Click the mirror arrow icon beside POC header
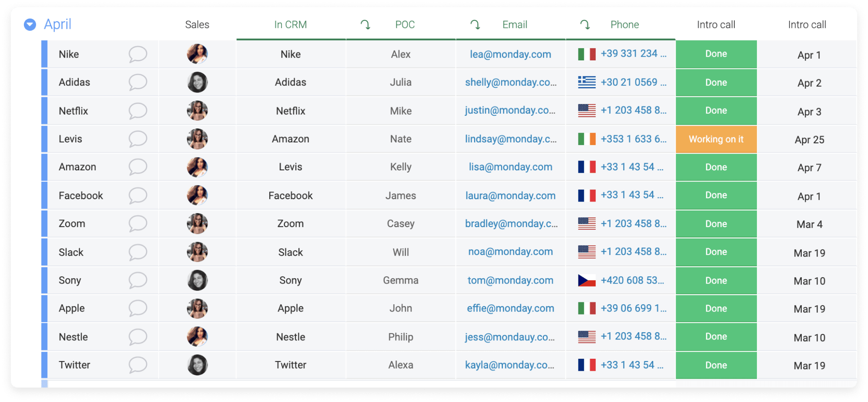 tap(366, 25)
